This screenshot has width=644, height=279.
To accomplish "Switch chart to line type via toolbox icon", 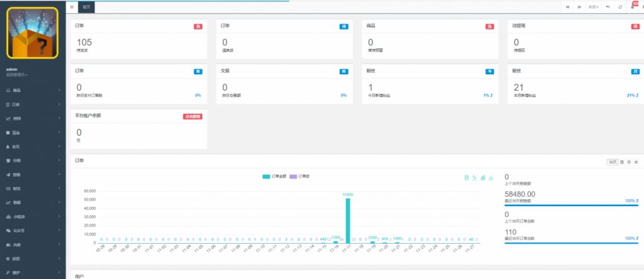I will 474,178.
